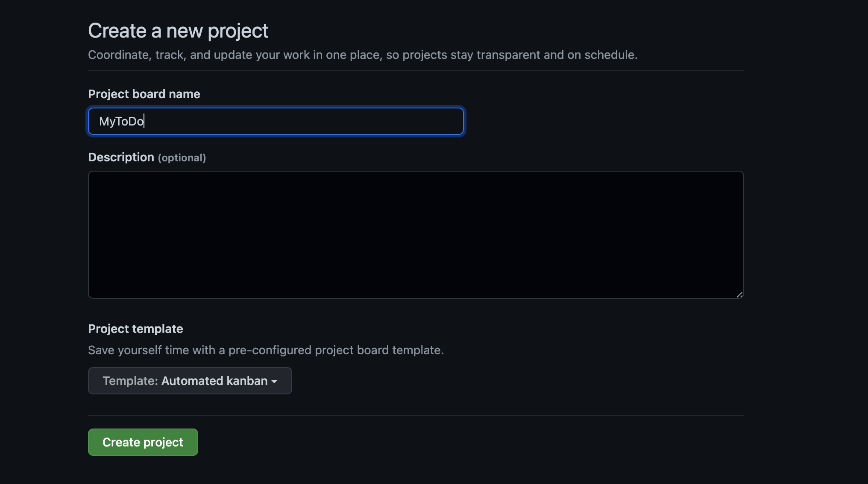868x484 pixels.
Task: Click the Create project button
Action: (x=143, y=442)
